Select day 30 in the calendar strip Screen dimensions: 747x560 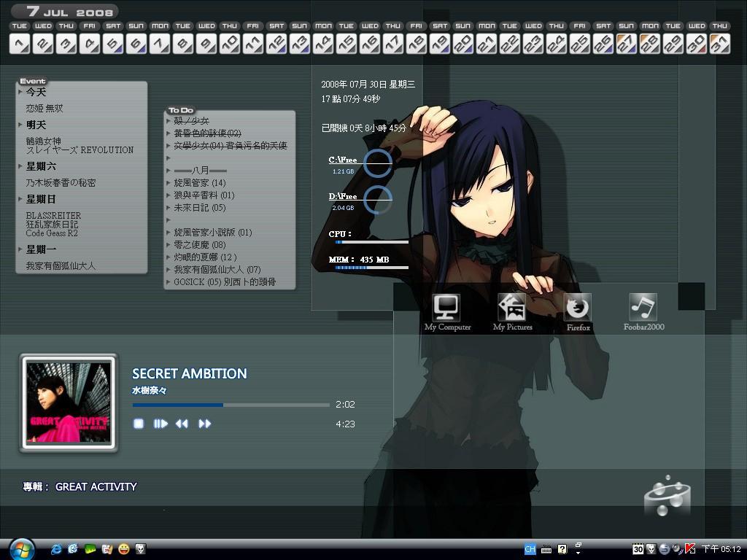(x=696, y=43)
